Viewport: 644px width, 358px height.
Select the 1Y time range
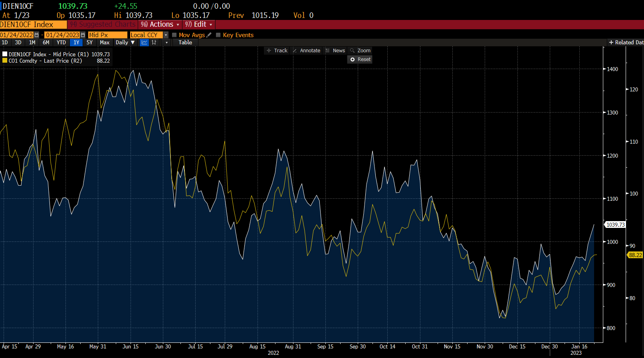point(76,42)
